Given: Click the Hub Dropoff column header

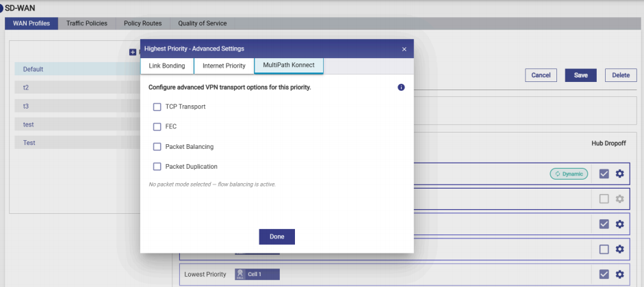Looking at the screenshot, I should 608,143.
